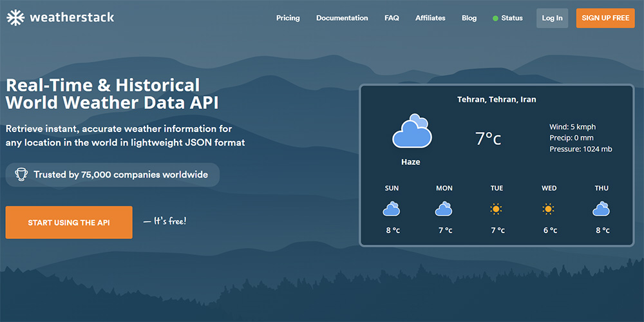Click the WED forecast sunny icon
Viewport: 644px width, 322px height.
(x=548, y=209)
